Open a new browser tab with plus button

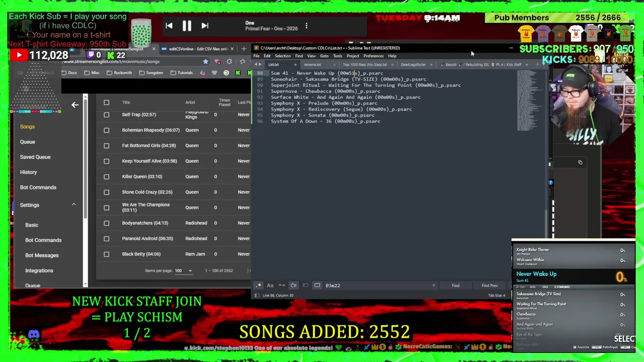tap(244, 49)
